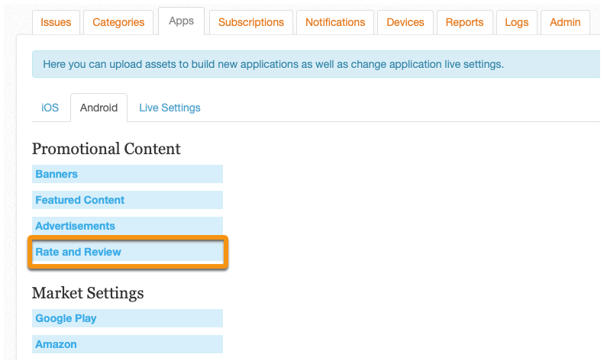
Task: Open the Advertisements section
Action: click(x=127, y=226)
